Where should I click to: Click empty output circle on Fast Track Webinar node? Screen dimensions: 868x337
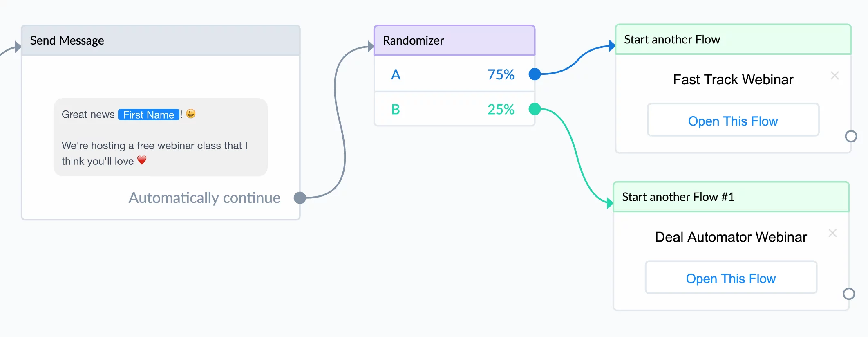851,136
